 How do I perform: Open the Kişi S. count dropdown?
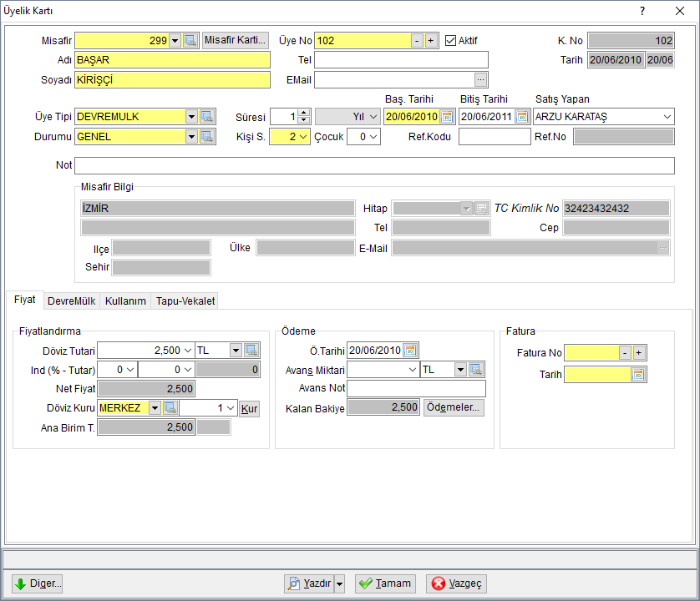click(303, 137)
